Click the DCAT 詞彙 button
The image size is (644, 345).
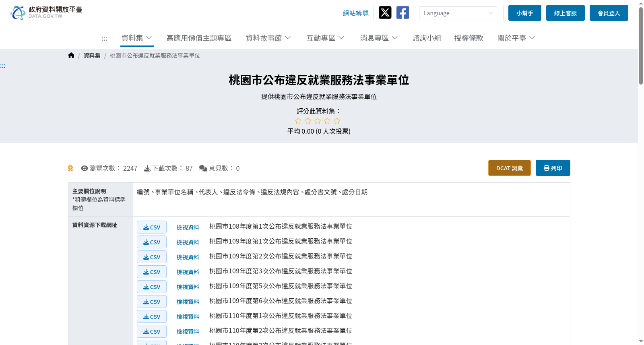(510, 168)
